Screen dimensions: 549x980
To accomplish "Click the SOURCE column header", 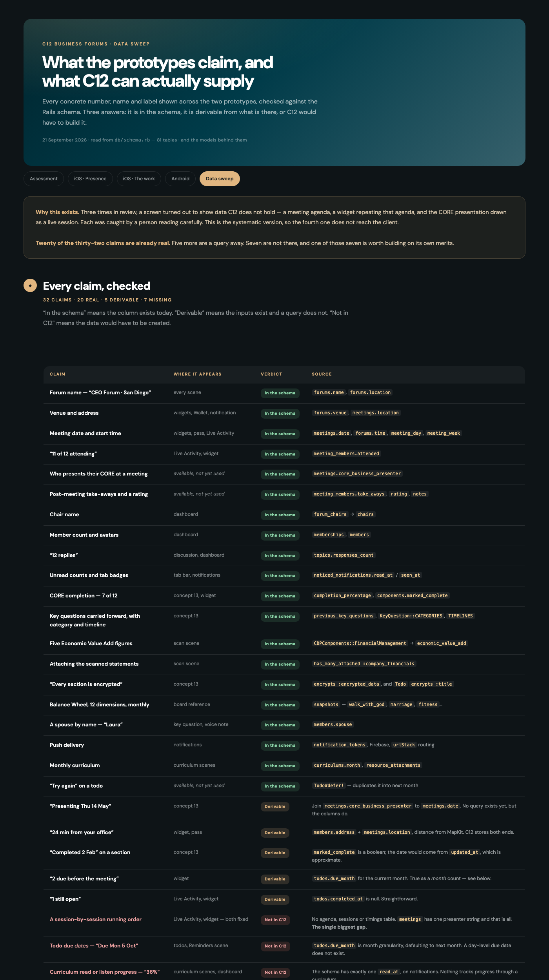I will pyautogui.click(x=322, y=374).
